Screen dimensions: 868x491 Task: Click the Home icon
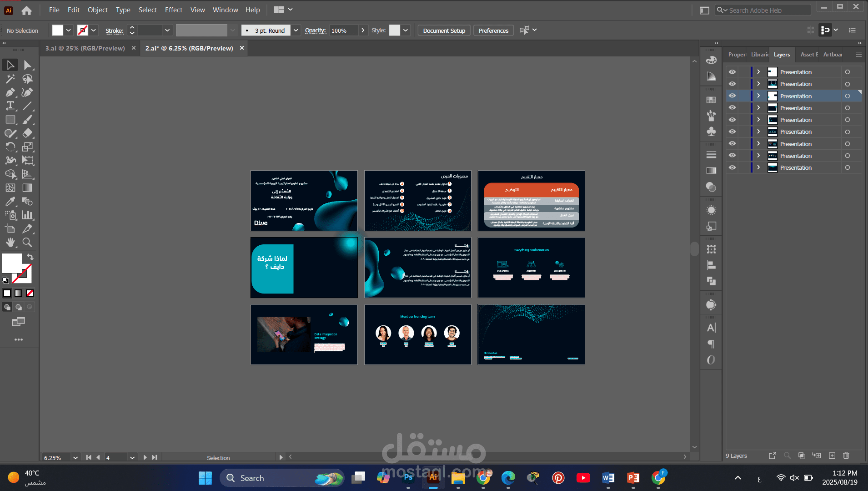coord(27,10)
